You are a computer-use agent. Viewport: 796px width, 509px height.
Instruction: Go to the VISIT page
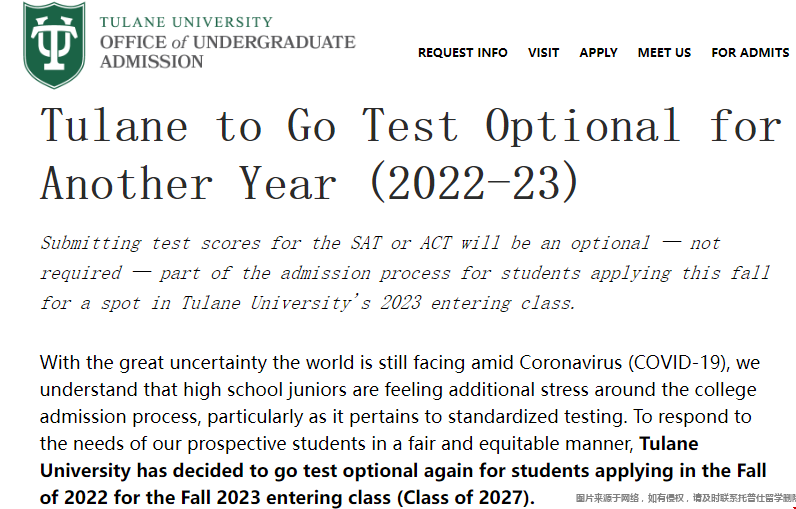[x=543, y=53]
